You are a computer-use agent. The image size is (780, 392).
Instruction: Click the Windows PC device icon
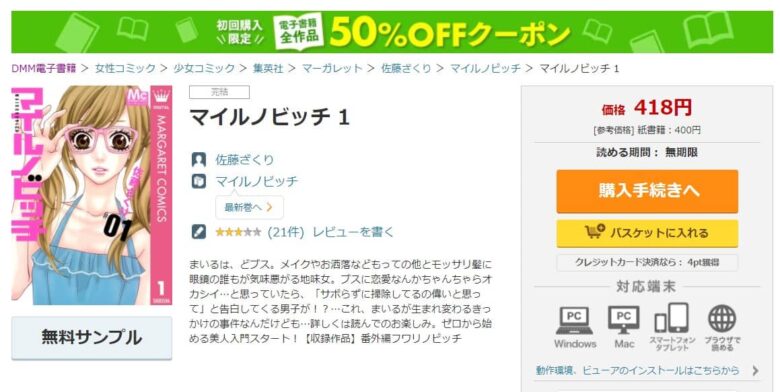click(574, 321)
